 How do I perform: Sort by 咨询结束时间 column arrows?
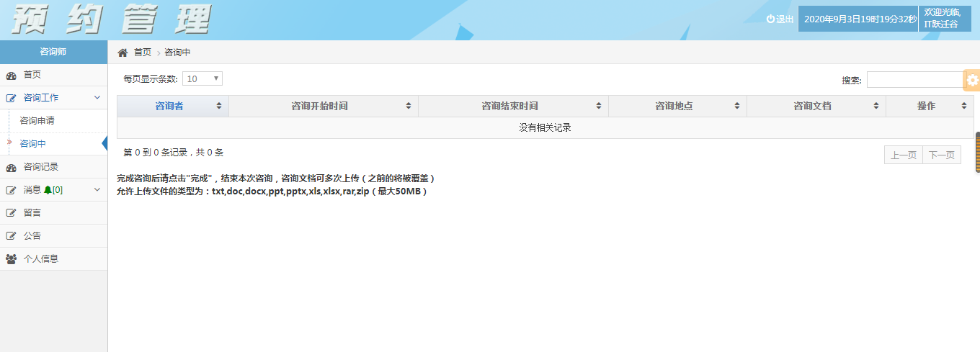tap(599, 106)
